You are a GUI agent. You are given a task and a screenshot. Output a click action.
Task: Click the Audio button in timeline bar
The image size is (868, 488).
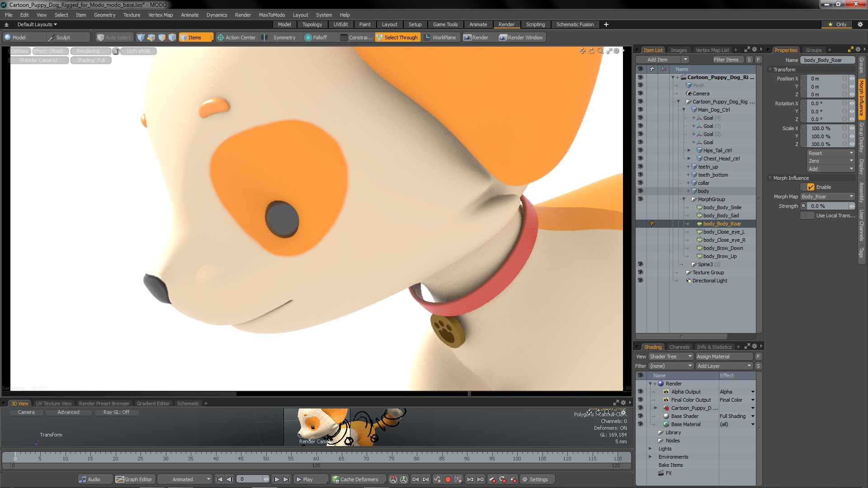[90, 479]
